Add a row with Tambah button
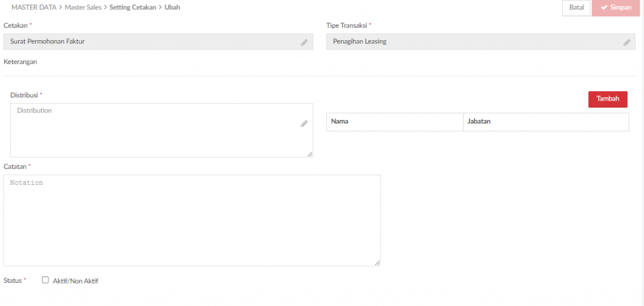 [x=608, y=99]
